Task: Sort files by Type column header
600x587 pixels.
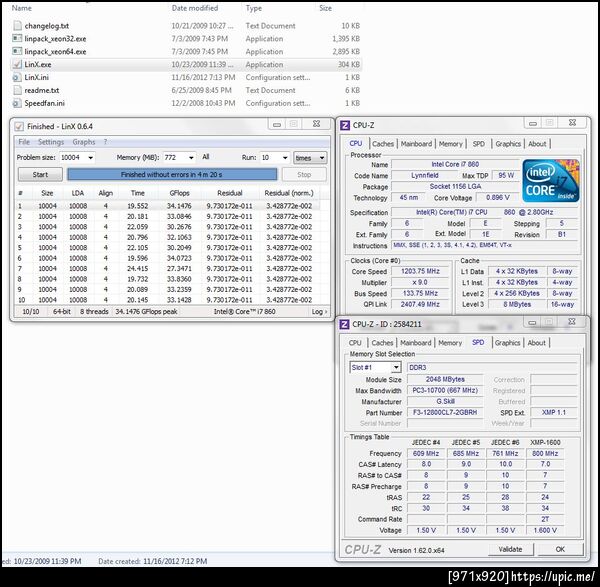Action: [x=254, y=8]
